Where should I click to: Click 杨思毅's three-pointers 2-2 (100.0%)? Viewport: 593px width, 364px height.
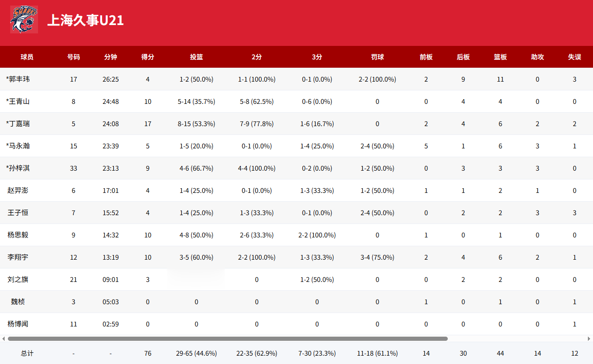click(x=317, y=235)
